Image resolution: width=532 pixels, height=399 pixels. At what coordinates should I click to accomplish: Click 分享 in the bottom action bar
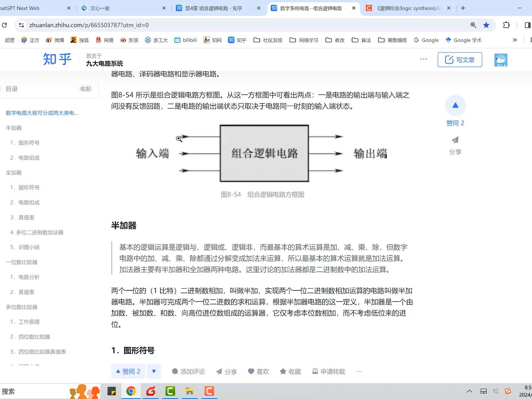click(x=226, y=371)
